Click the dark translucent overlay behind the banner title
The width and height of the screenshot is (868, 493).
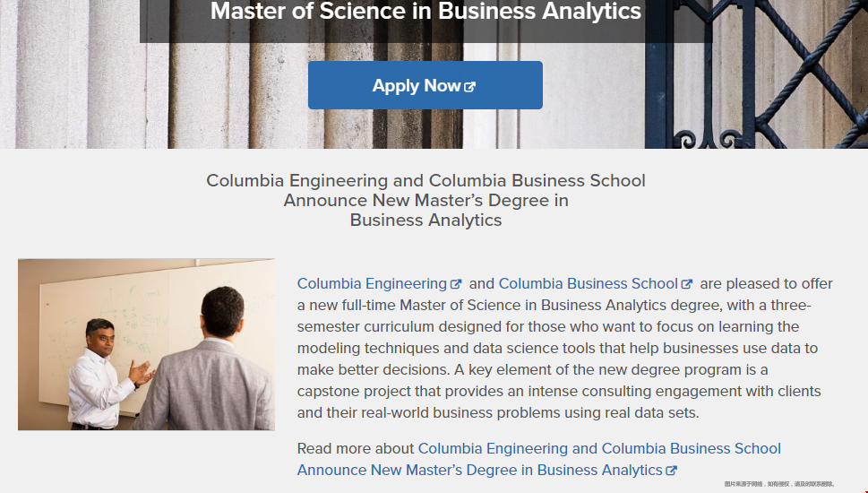pos(425,21)
